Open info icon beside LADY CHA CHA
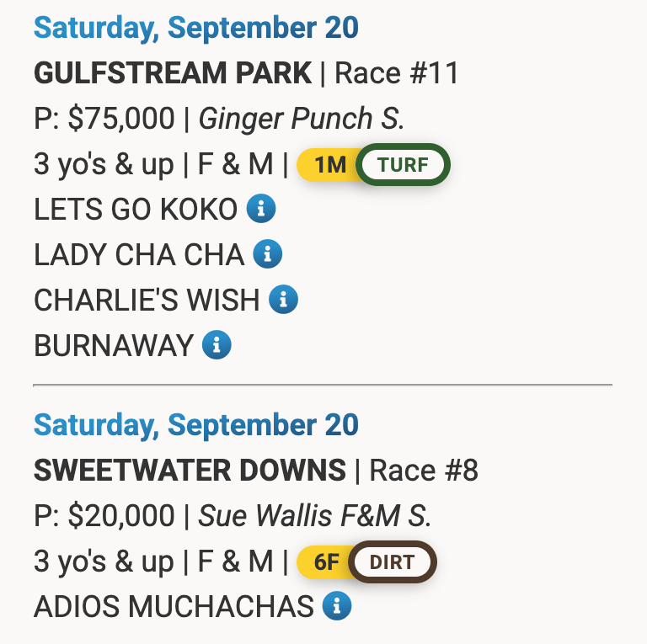647x644 pixels. click(268, 254)
